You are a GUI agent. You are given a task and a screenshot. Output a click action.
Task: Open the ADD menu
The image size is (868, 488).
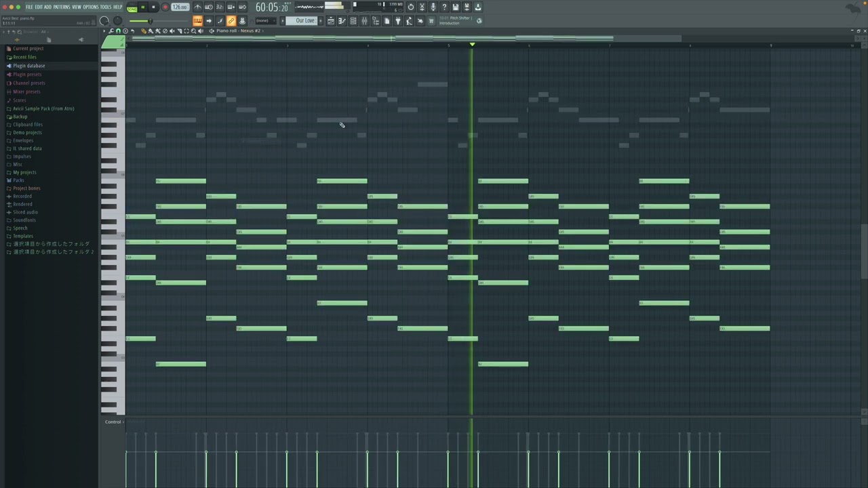point(47,7)
